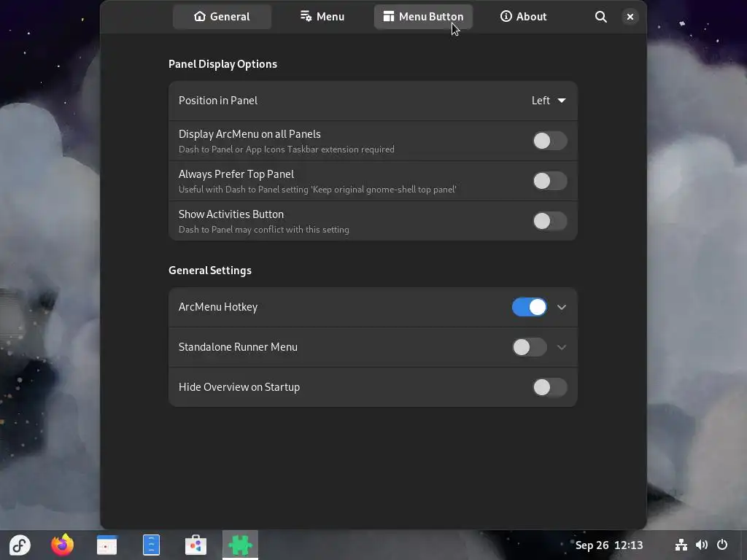Open the clock showing Sep 26 12:13
Viewport: 747px width, 560px height.
coord(609,545)
